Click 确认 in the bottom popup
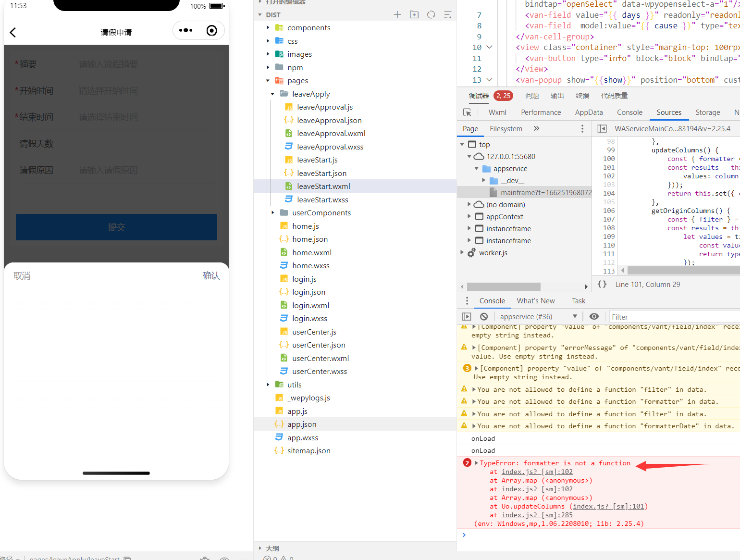 click(x=211, y=275)
